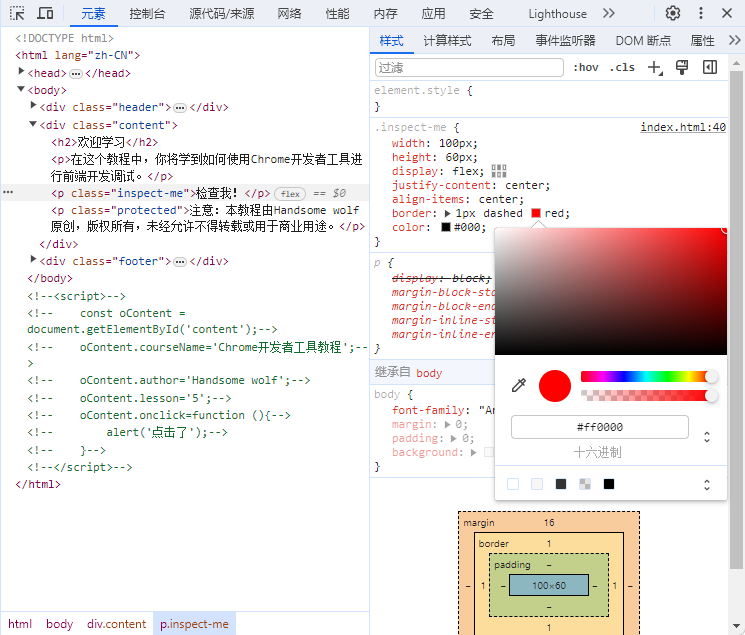Expand the header div triangle

point(33,105)
